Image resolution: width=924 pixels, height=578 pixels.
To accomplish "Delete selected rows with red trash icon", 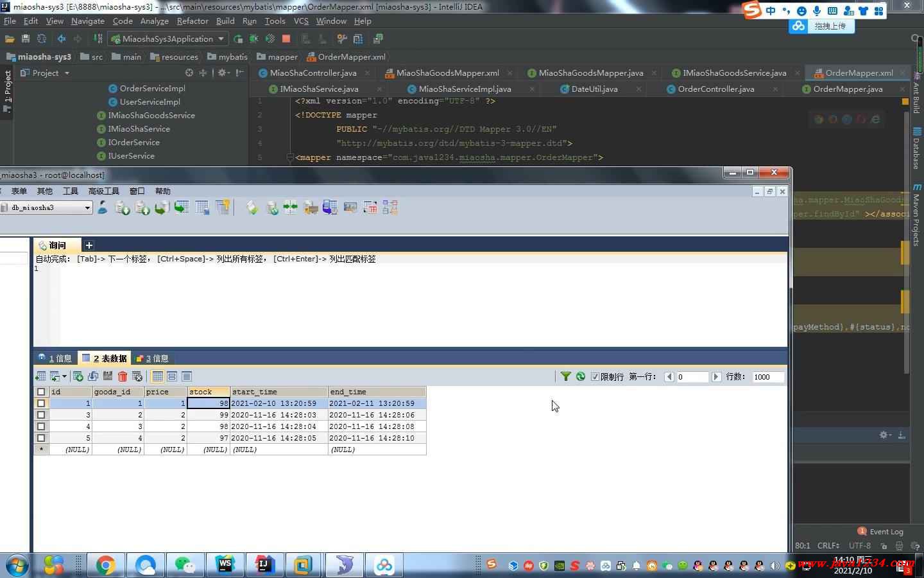I will (x=123, y=376).
